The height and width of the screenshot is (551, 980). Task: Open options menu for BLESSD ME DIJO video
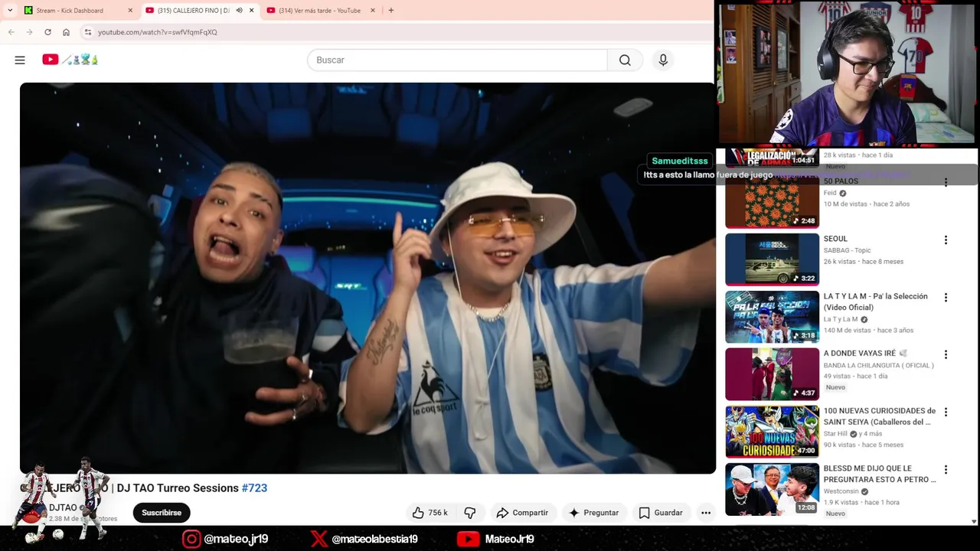pos(946,469)
